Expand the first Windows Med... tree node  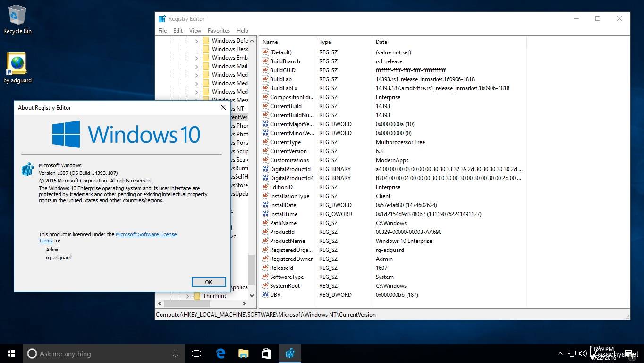click(196, 75)
